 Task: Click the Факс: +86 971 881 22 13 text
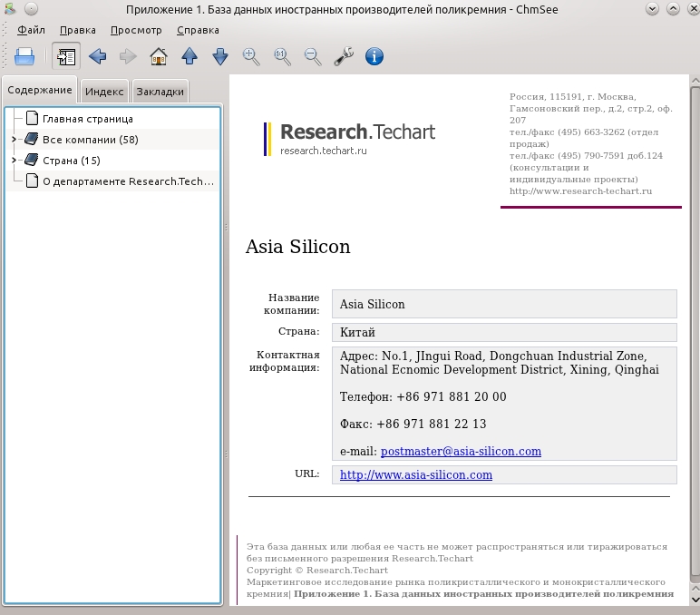click(413, 424)
